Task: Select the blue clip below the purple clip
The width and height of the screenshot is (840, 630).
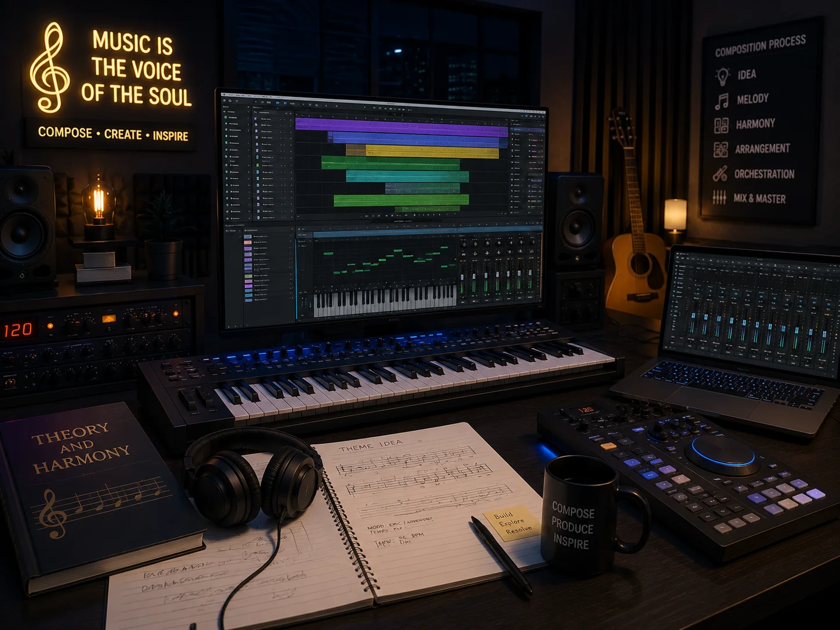Action: tap(417, 140)
